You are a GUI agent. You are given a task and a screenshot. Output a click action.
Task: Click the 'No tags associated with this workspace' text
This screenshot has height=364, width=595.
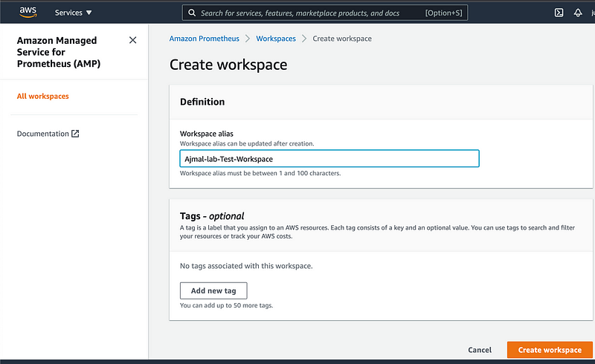click(x=246, y=266)
